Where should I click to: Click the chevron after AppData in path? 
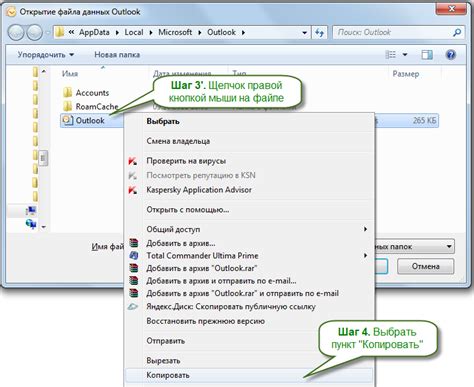(117, 33)
